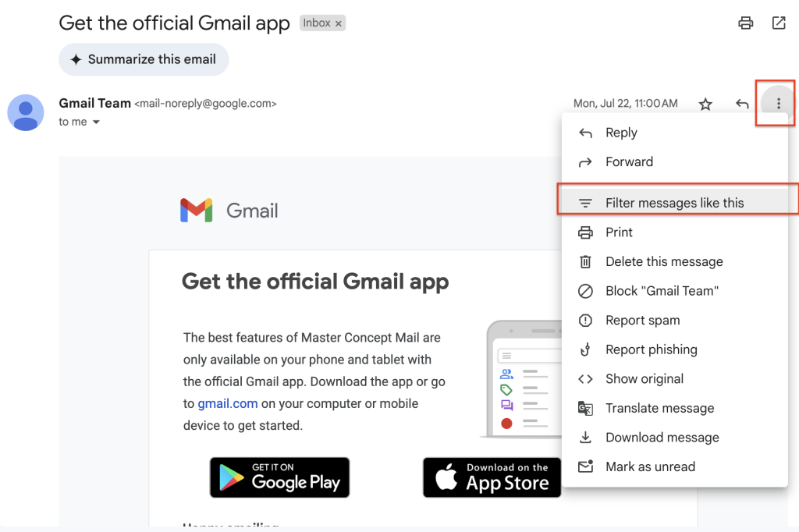Select Forward from the menu
799x532 pixels.
[675, 162]
